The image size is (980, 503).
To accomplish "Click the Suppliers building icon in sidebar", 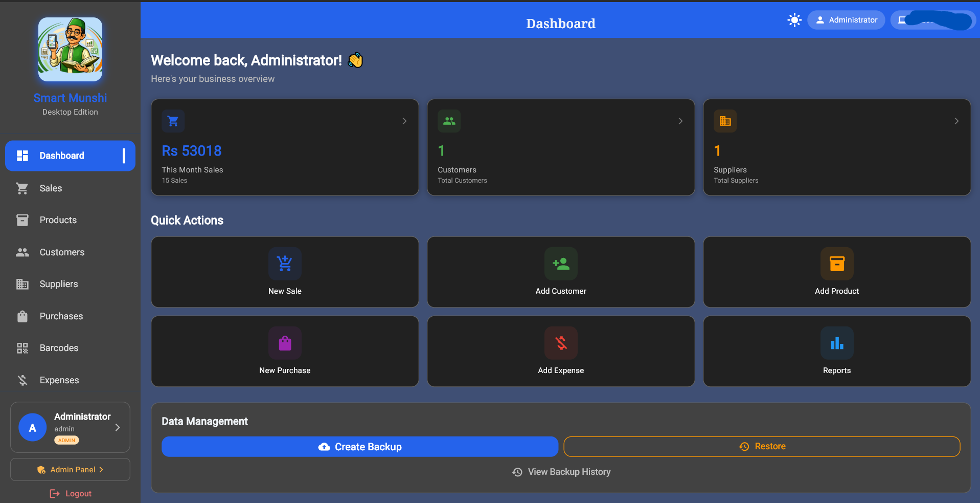I will 22,284.
